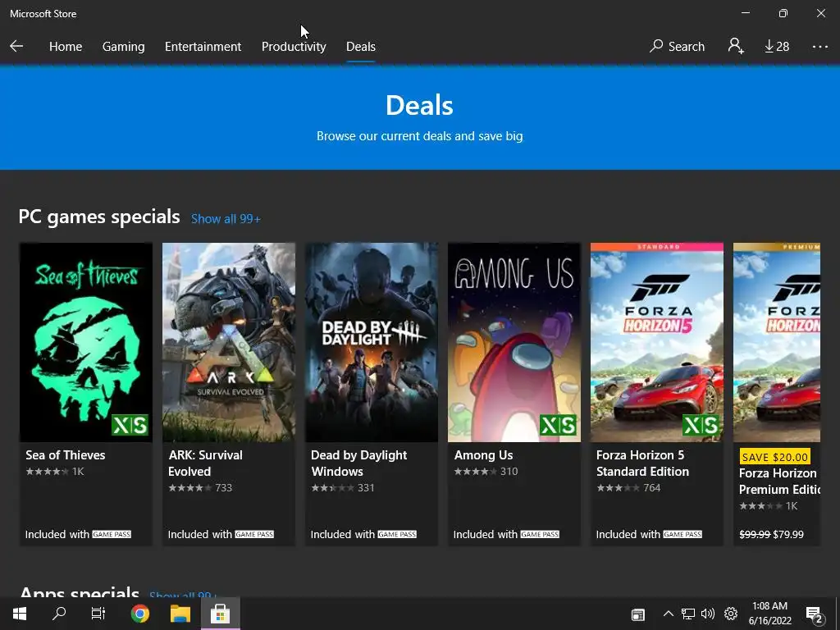Open Forza Horizon 5 Premium cover art

point(776,342)
